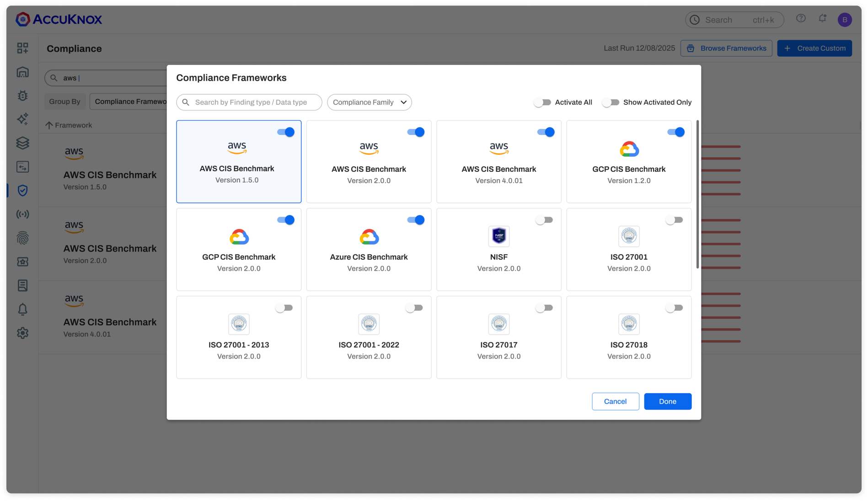Screen dimensions: 868x501
Task: Click the ISO 27017 seal icon
Action: (x=498, y=324)
